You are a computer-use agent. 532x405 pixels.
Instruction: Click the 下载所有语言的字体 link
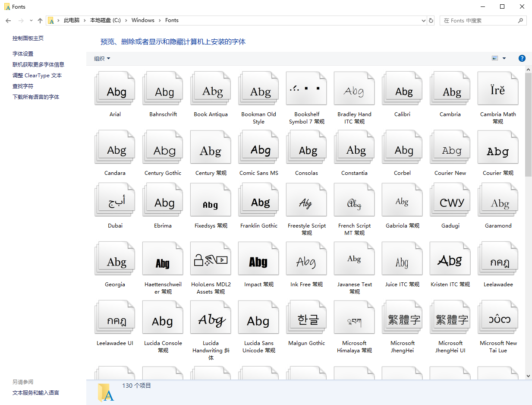(x=36, y=97)
